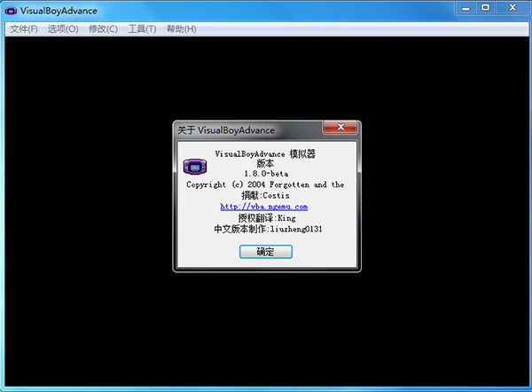Minimize the VisualBoyAdvance main window
Screen dimensions: 532x392
(x=465, y=8)
